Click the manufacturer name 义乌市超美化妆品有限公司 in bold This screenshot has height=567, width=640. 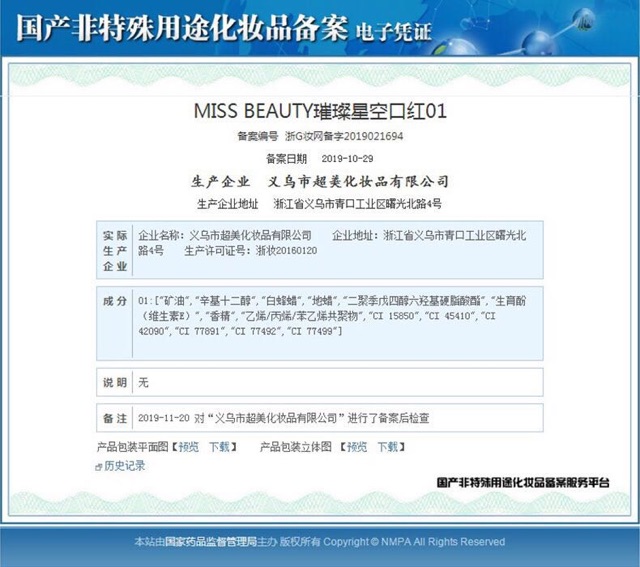pos(358,182)
